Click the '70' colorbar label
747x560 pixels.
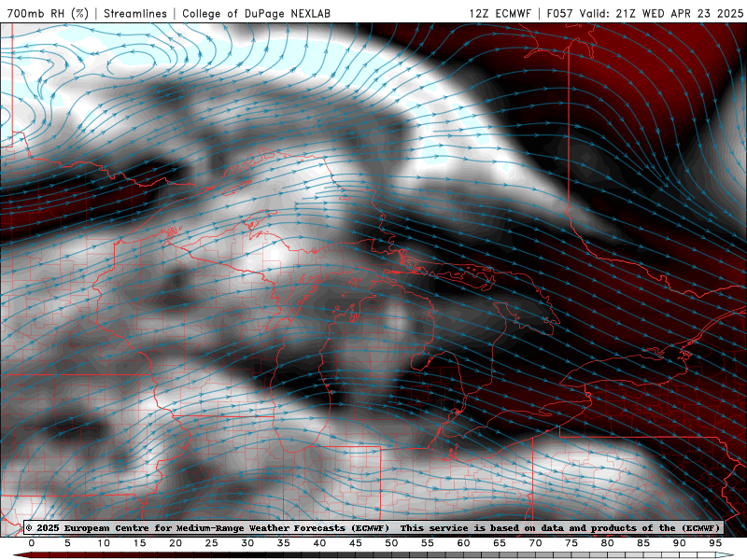pyautogui.click(x=535, y=543)
